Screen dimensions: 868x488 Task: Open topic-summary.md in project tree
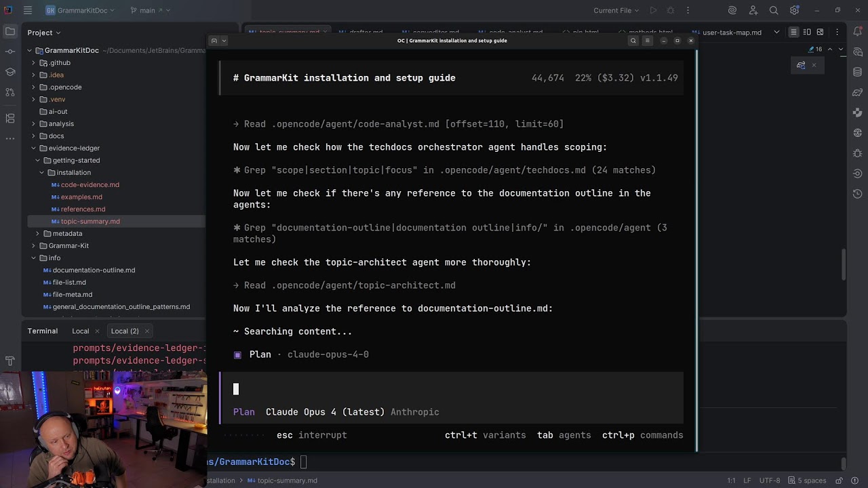coord(90,221)
